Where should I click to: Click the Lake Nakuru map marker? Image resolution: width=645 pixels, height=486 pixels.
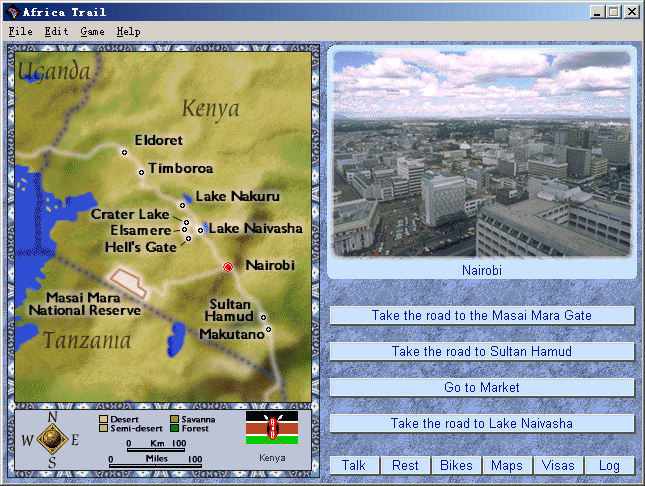(182, 205)
